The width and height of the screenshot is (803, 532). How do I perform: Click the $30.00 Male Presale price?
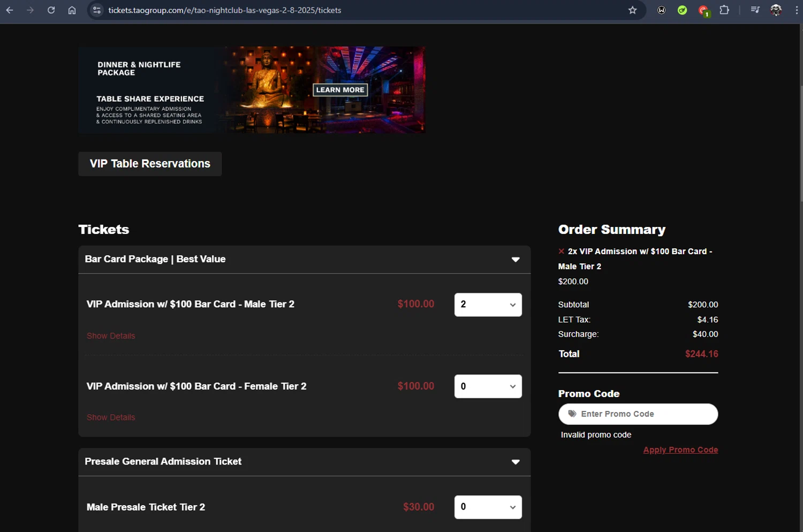(x=419, y=507)
